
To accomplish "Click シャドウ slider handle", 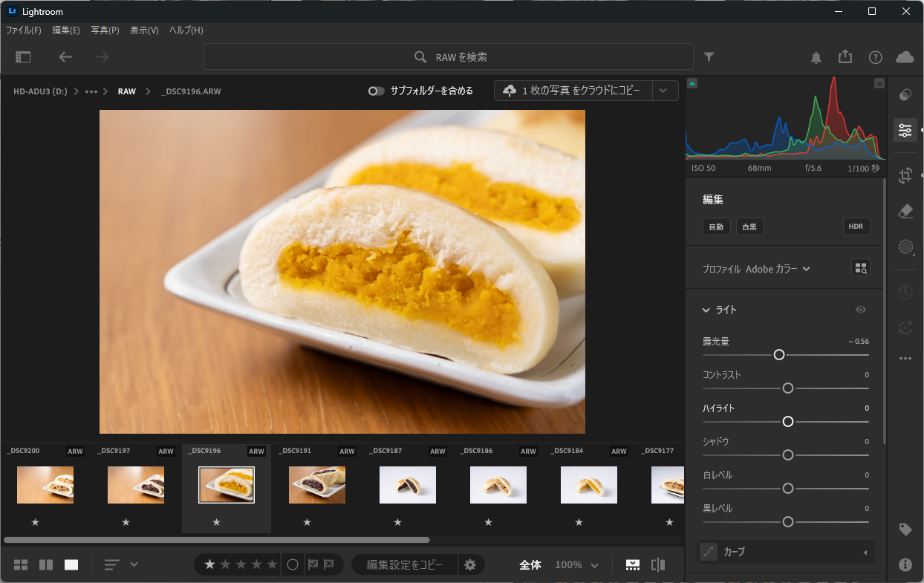I will [788, 455].
